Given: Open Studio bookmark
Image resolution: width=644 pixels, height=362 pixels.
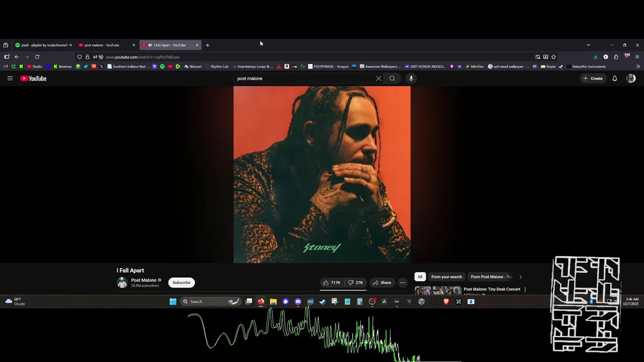Looking at the screenshot, I should point(35,66).
